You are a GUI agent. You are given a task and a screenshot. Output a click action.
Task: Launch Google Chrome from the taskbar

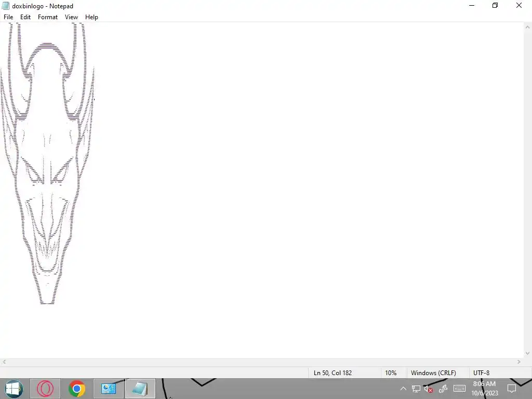(x=77, y=389)
